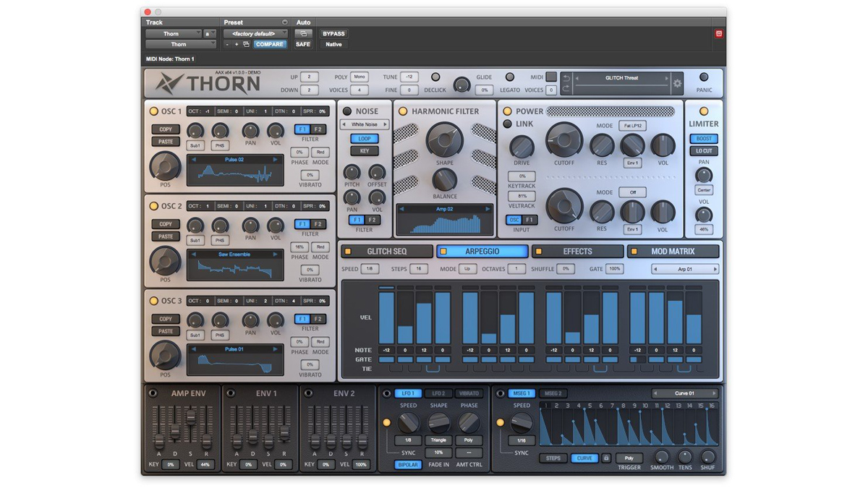Click the undo arrow beside preset browser
This screenshot has height=488, width=868.
566,78
